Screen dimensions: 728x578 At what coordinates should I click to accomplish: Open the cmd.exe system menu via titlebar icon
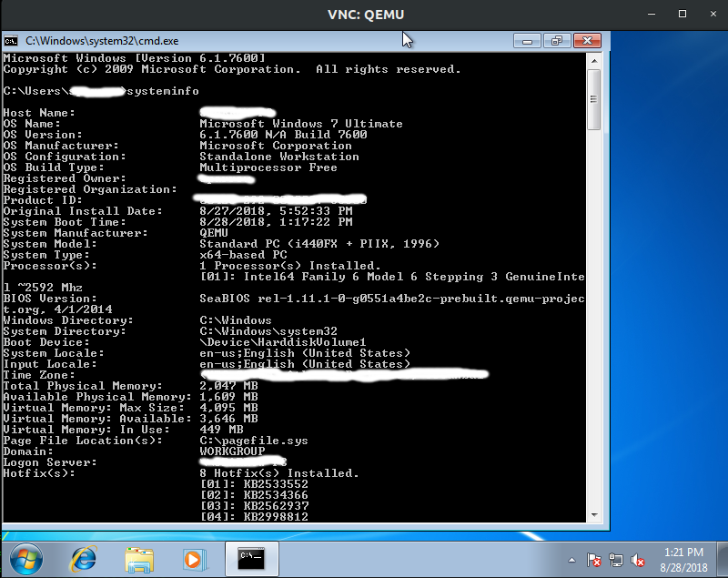tap(11, 40)
